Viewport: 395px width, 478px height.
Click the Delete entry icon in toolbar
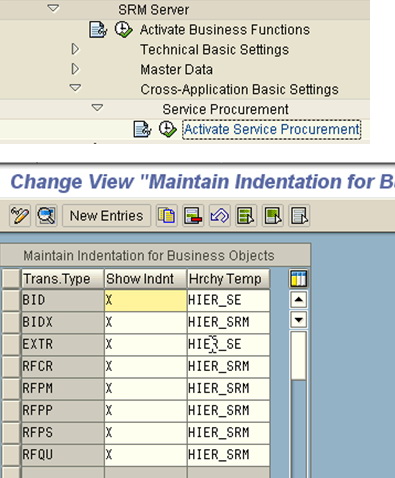(193, 216)
